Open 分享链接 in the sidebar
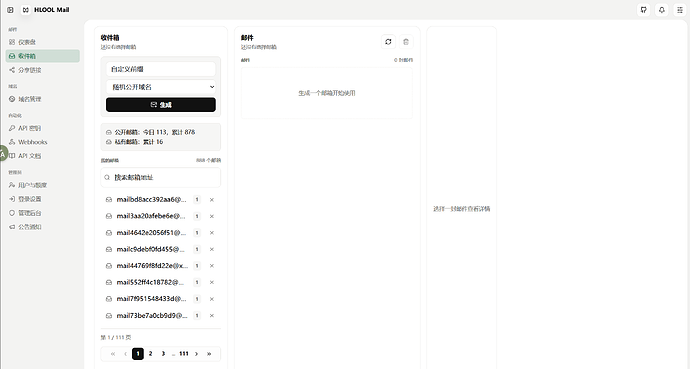 43,70
